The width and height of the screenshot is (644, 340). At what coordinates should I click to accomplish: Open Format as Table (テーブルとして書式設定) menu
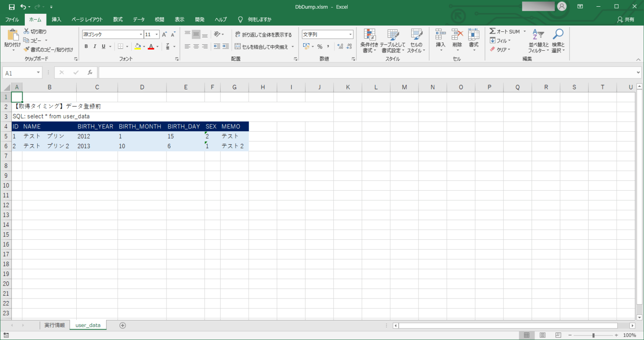tap(393, 41)
